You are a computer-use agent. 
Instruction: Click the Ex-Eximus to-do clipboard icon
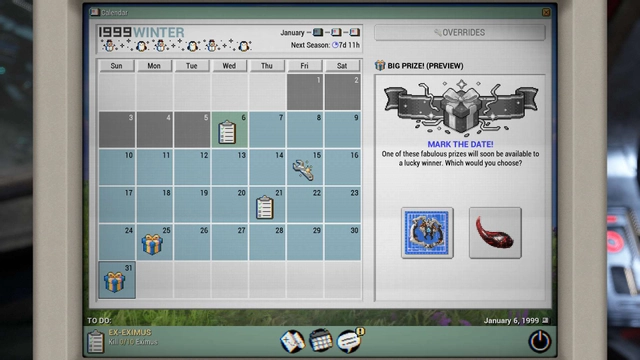[96, 341]
